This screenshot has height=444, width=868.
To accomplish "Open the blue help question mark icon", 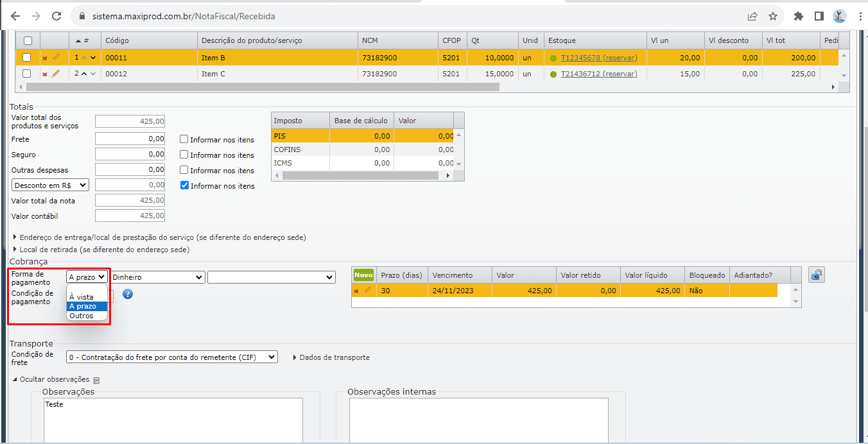I will point(127,295).
